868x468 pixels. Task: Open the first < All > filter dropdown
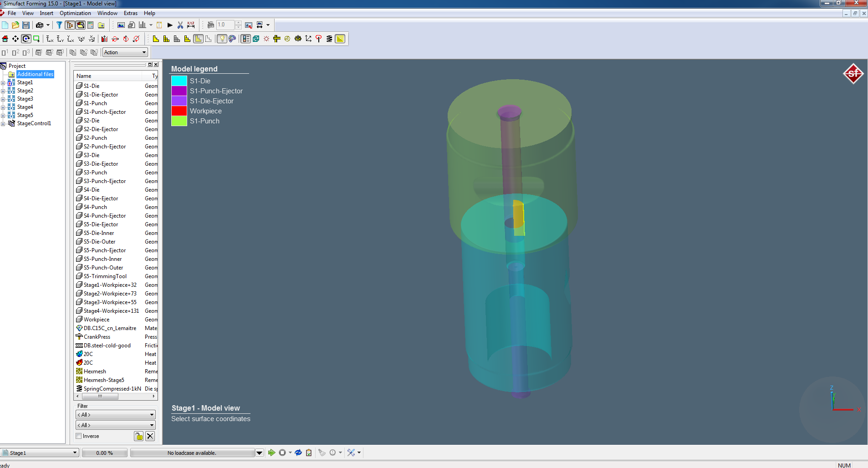click(x=116, y=415)
